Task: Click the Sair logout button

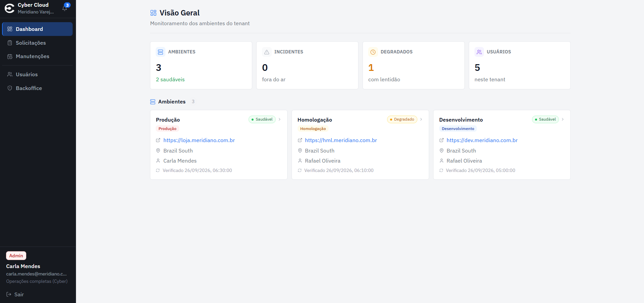Action: click(15, 294)
